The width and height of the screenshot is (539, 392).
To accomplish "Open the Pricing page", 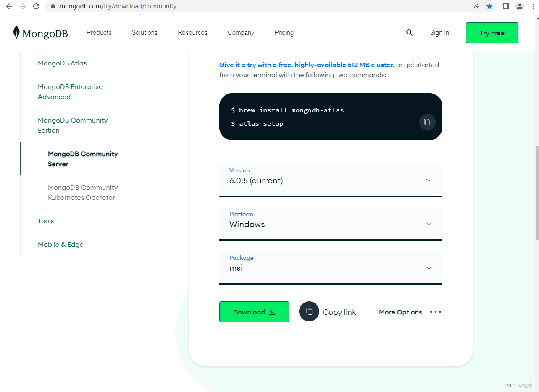I will (284, 33).
